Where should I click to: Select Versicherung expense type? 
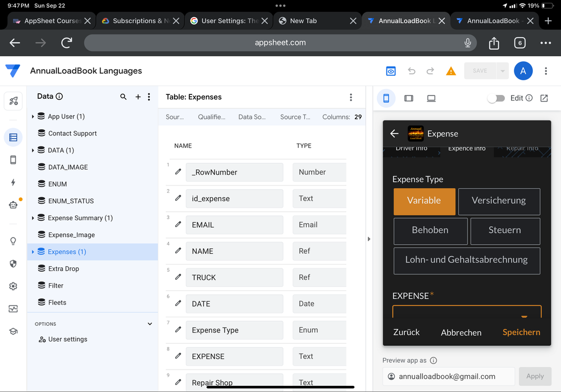click(x=499, y=202)
